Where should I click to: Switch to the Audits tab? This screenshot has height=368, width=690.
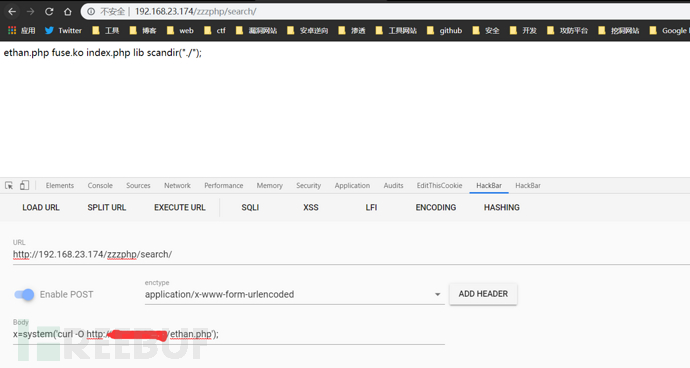point(393,185)
